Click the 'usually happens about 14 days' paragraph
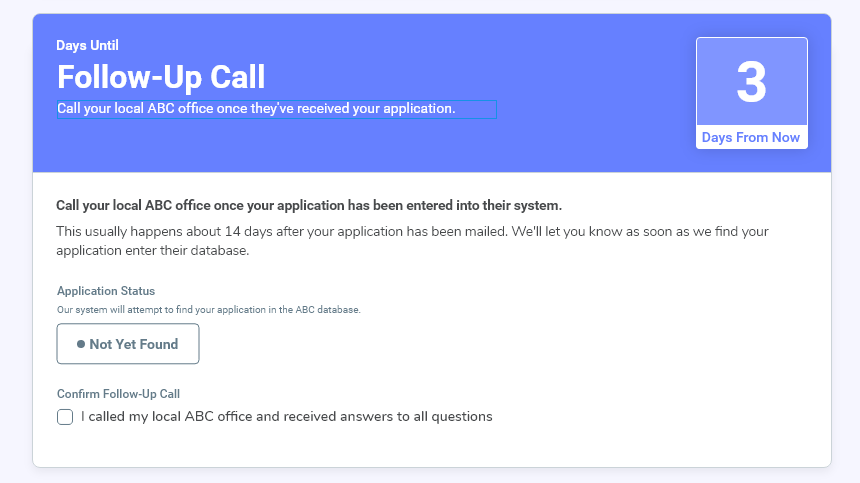 point(412,231)
